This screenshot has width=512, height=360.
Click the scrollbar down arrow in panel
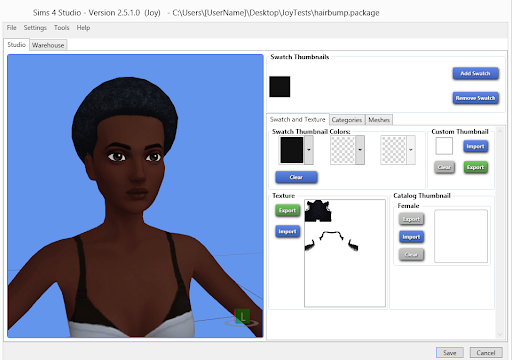pos(500,334)
